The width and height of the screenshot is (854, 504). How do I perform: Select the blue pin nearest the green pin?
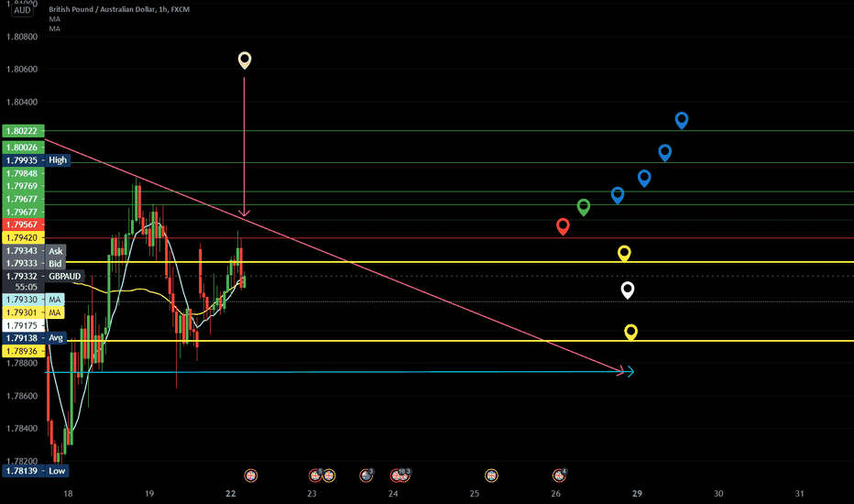(617, 195)
